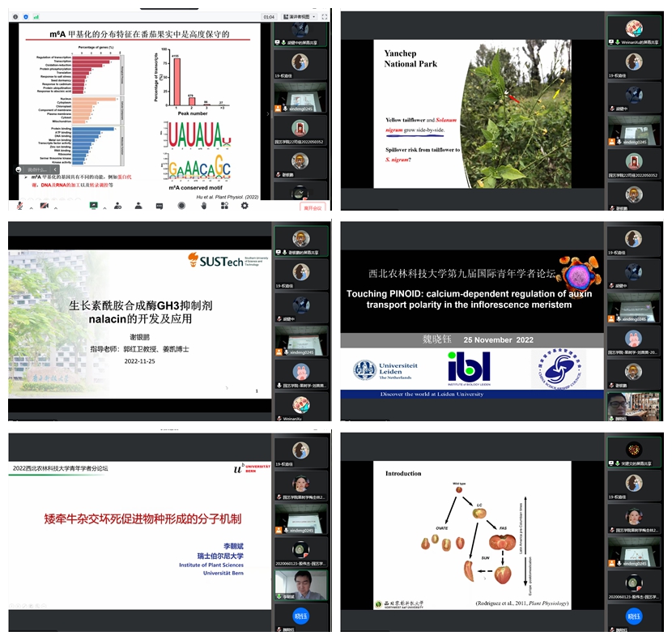The height and width of the screenshot is (640, 672).
Task: Open the apps grid icon
Action: coord(223,206)
